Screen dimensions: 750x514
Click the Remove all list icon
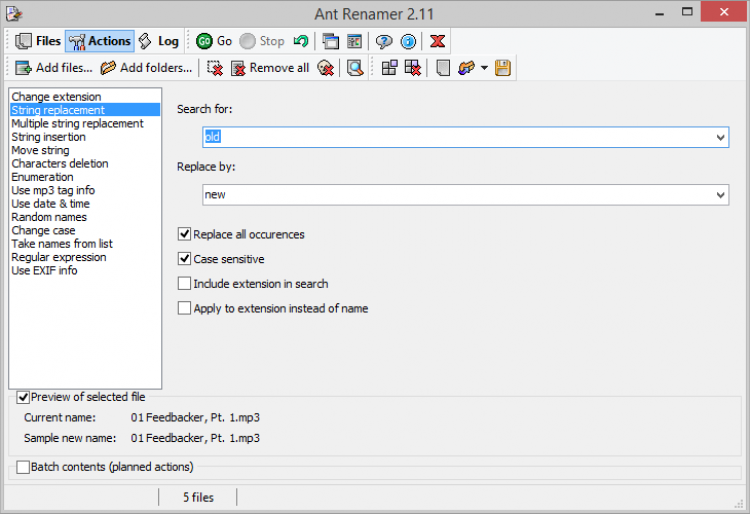pos(238,69)
